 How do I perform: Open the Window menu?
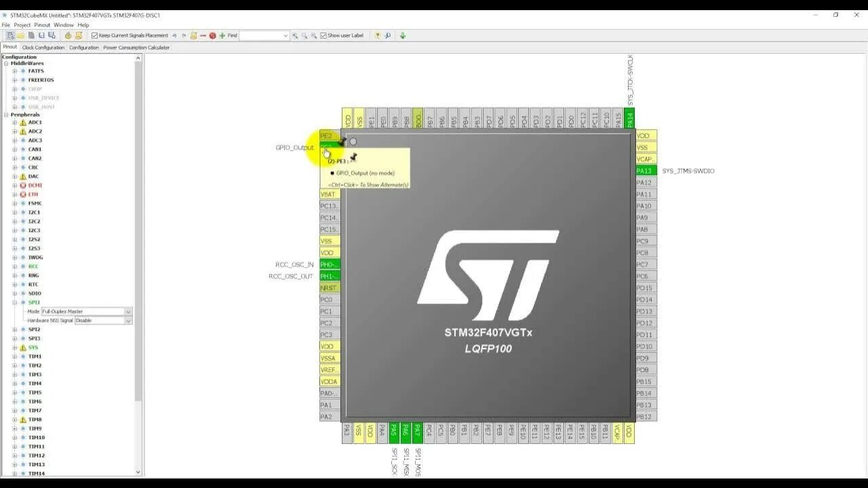(64, 25)
